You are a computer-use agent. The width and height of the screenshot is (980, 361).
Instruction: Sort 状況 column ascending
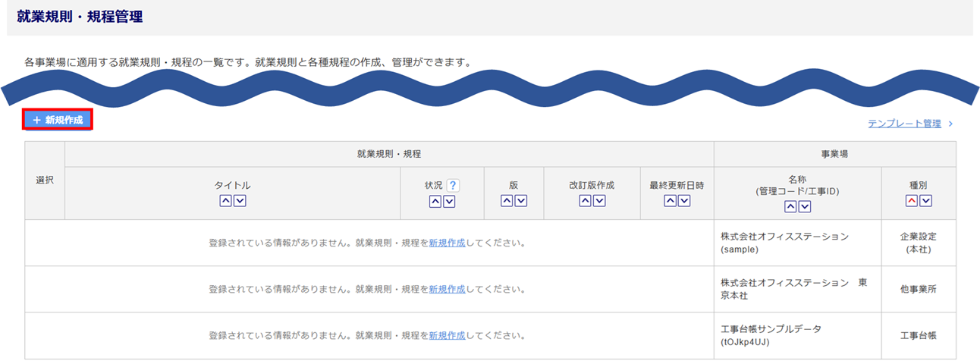coord(435,201)
